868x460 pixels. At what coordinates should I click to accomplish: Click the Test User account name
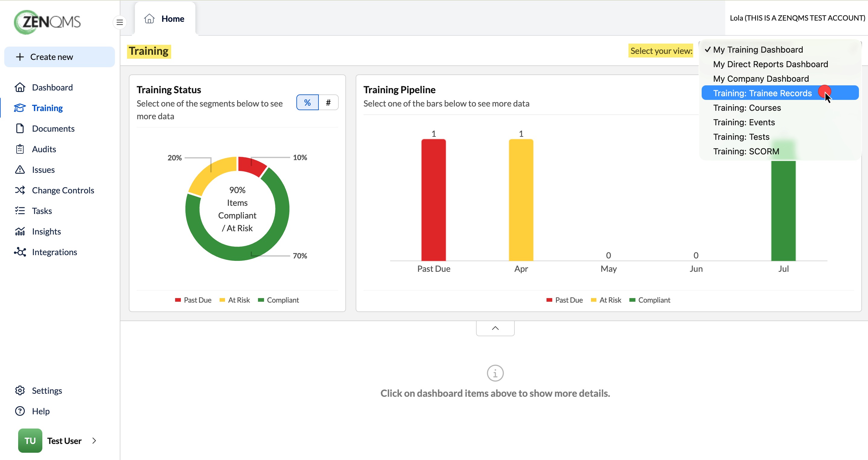click(64, 440)
